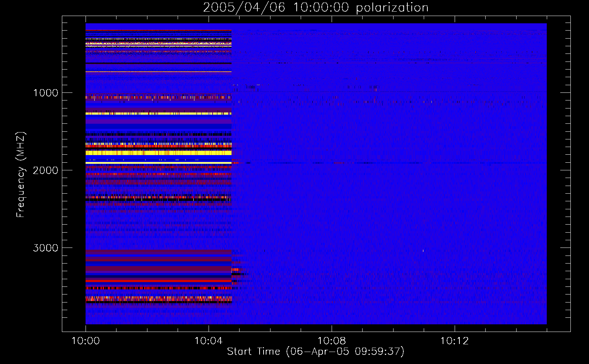Click the '10:04' time axis label
This screenshot has height=364, width=589.
(x=209, y=341)
